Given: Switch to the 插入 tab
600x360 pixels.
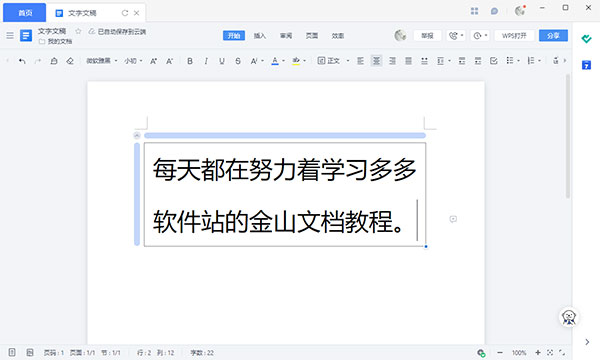Looking at the screenshot, I should click(260, 36).
